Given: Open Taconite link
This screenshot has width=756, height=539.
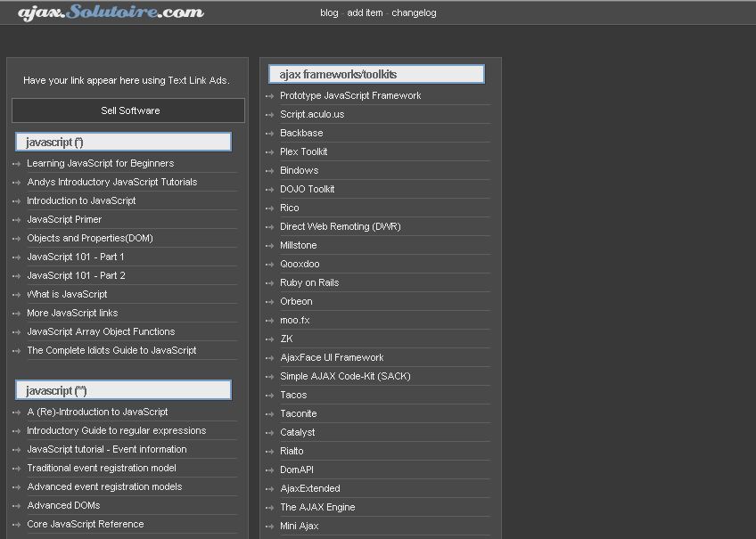Looking at the screenshot, I should click(x=299, y=413).
